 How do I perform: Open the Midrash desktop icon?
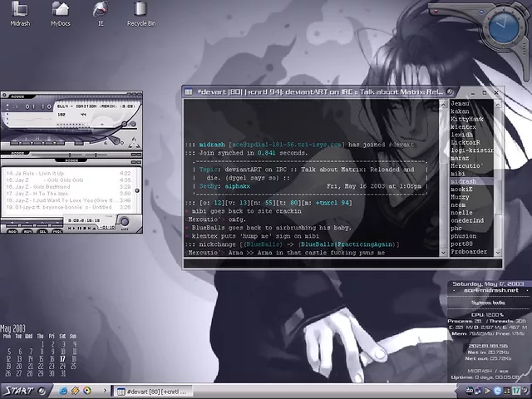(x=20, y=13)
